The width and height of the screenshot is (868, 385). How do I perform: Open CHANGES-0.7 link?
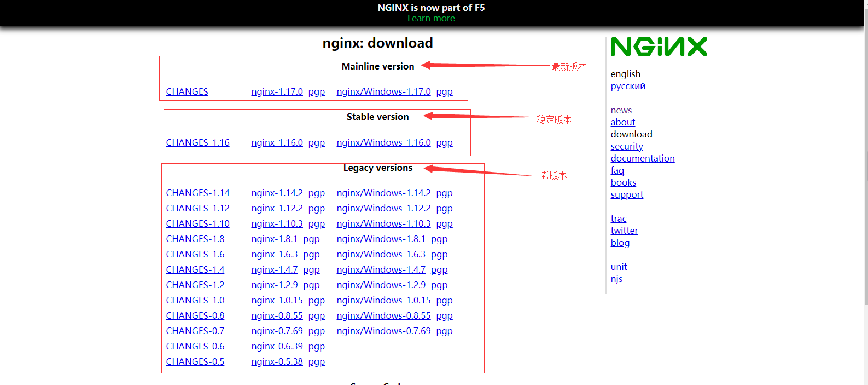click(195, 331)
